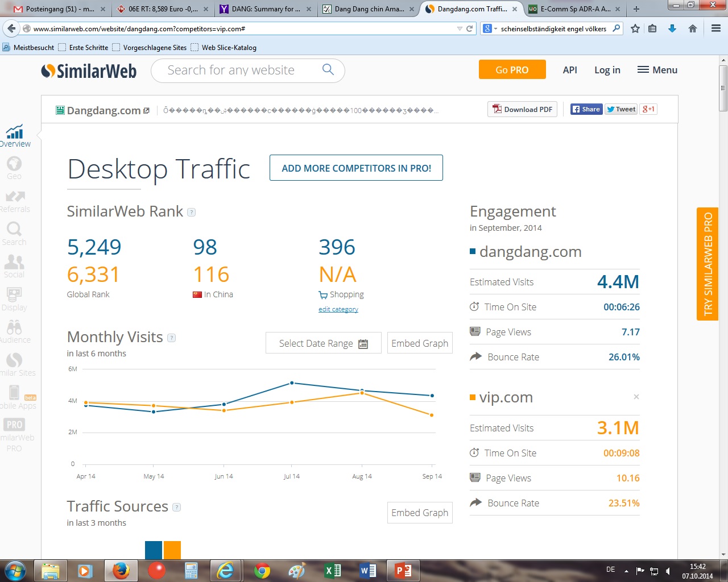Expand the browser URL history dropdown arrow
The width and height of the screenshot is (728, 582).
(x=460, y=28)
